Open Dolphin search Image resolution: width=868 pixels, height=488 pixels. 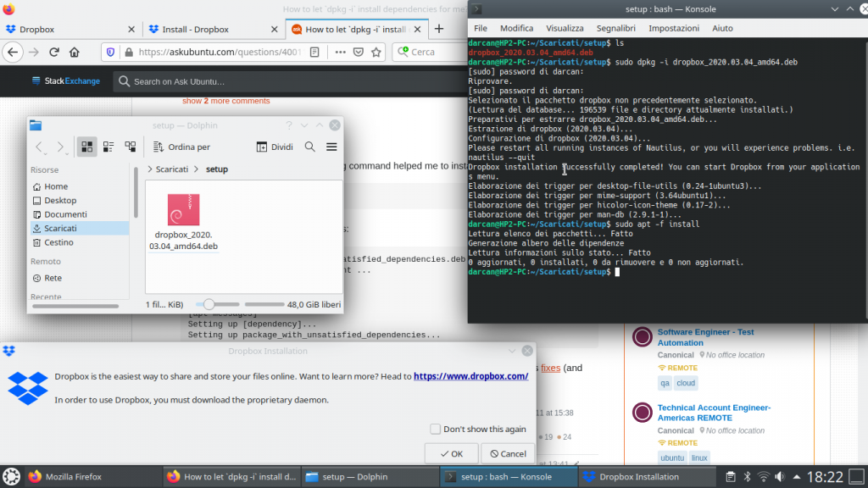click(x=310, y=147)
